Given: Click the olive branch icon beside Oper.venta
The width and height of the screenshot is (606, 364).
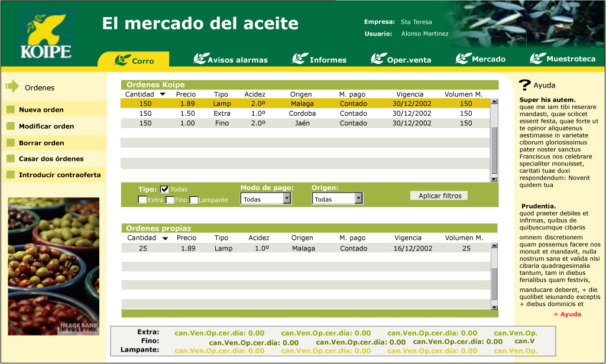Looking at the screenshot, I should (378, 58).
